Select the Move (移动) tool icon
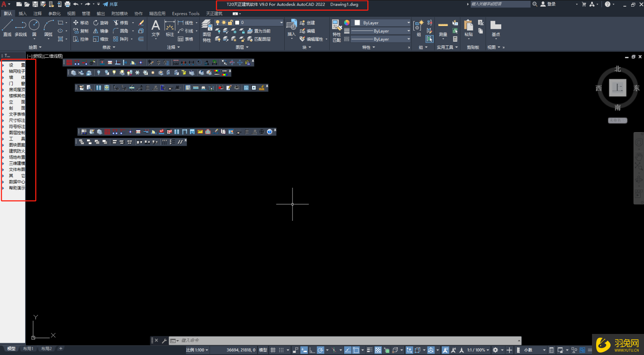 81,23
